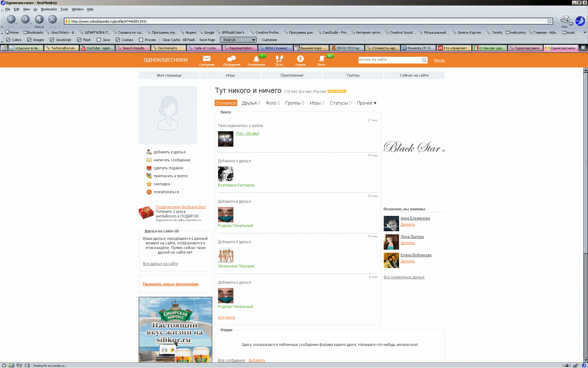Open the Сообщения envelope icon
The height and width of the screenshot is (368, 588).
pyautogui.click(x=207, y=59)
